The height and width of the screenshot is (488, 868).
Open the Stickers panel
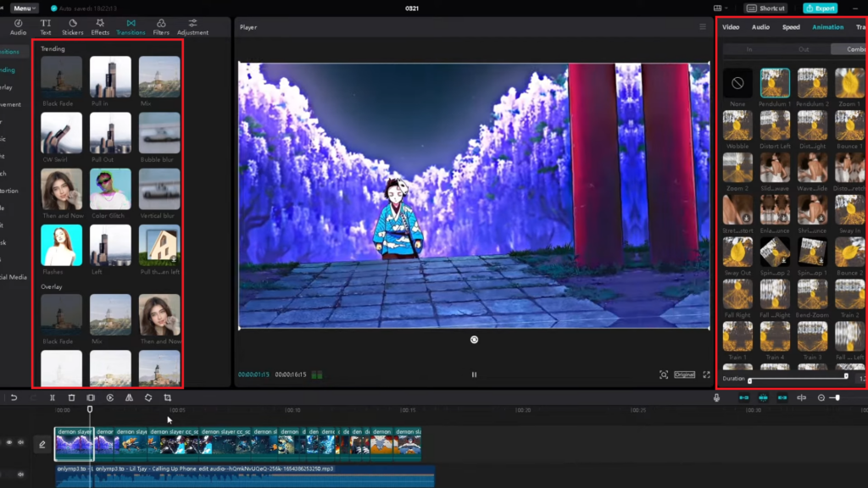tap(73, 26)
